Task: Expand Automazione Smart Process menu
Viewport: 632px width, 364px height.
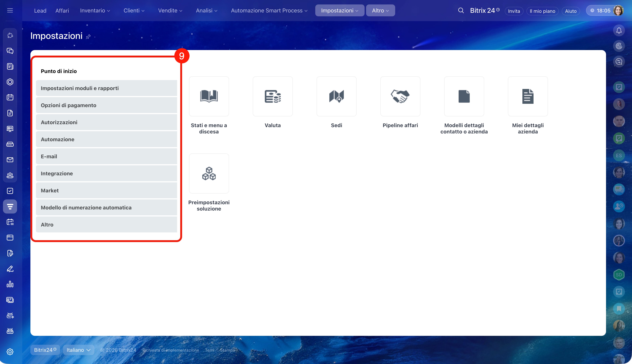Action: point(269,11)
